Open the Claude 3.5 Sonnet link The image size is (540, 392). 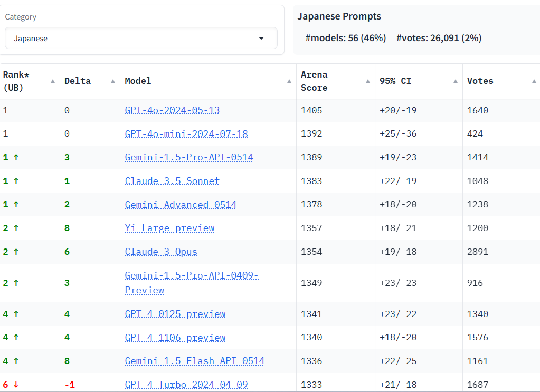(172, 181)
